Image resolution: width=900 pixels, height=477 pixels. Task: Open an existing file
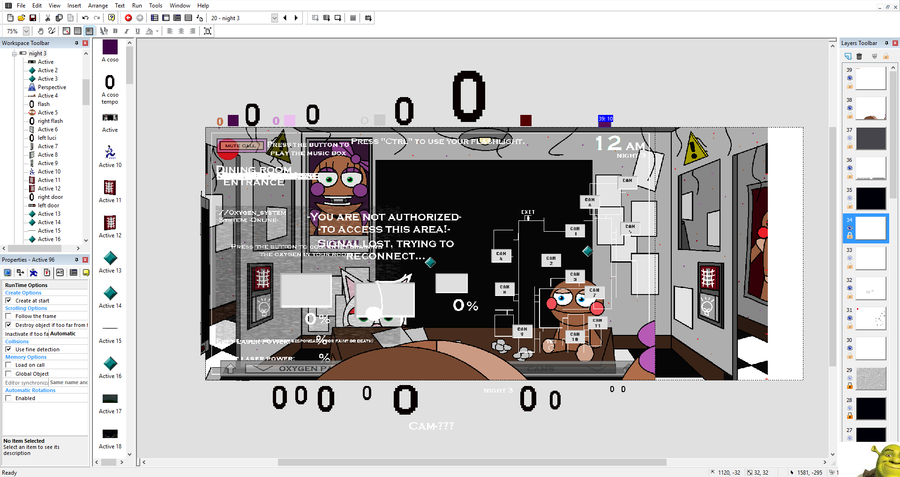(21, 18)
